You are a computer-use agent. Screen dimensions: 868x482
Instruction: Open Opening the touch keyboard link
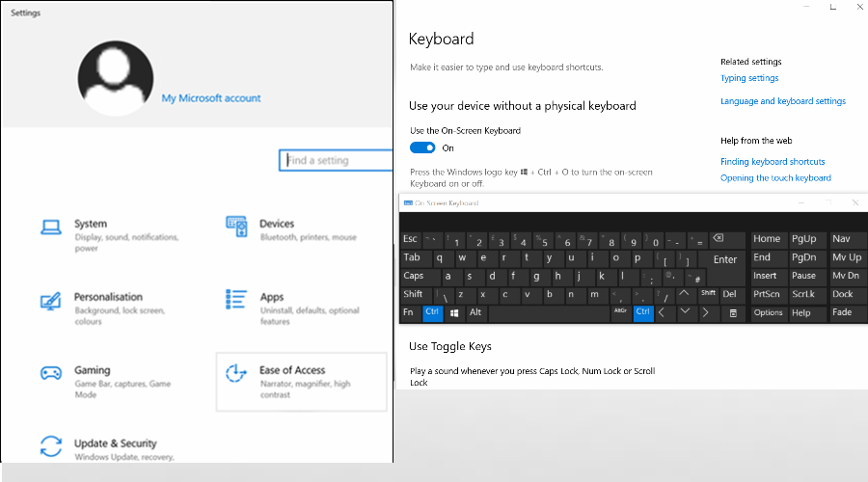(775, 177)
